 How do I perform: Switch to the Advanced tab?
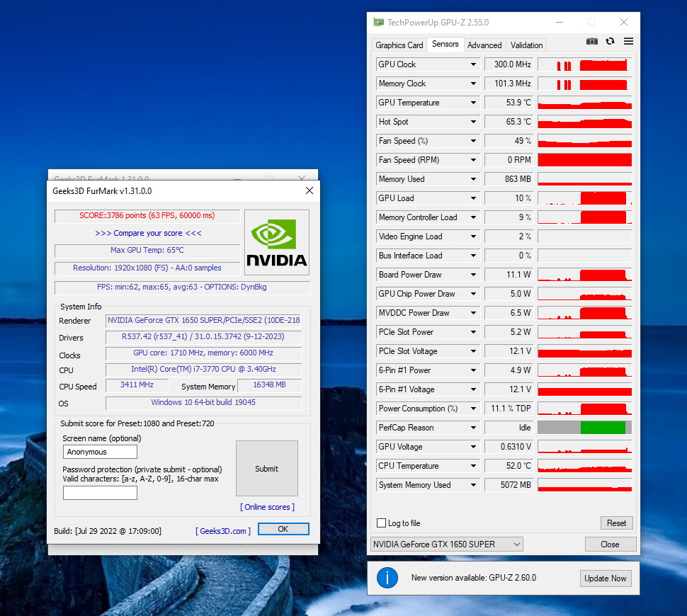tap(484, 45)
